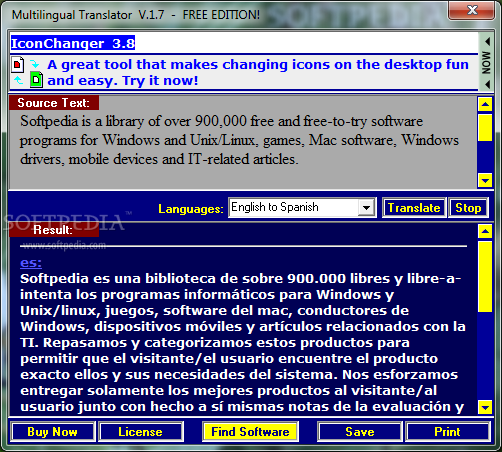Click the yellow Source Text scrollbar thumb
Screen dimensions: 502x452
485,127
